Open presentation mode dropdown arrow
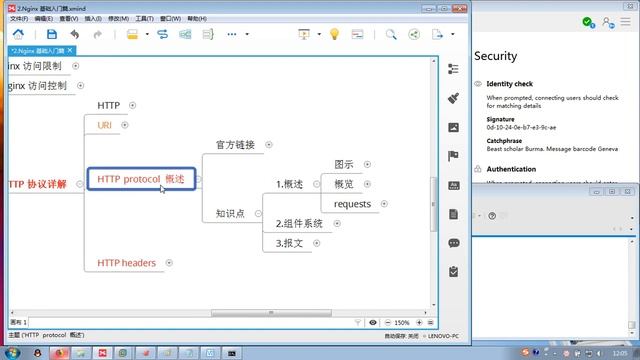The image size is (640, 360). pos(319,34)
